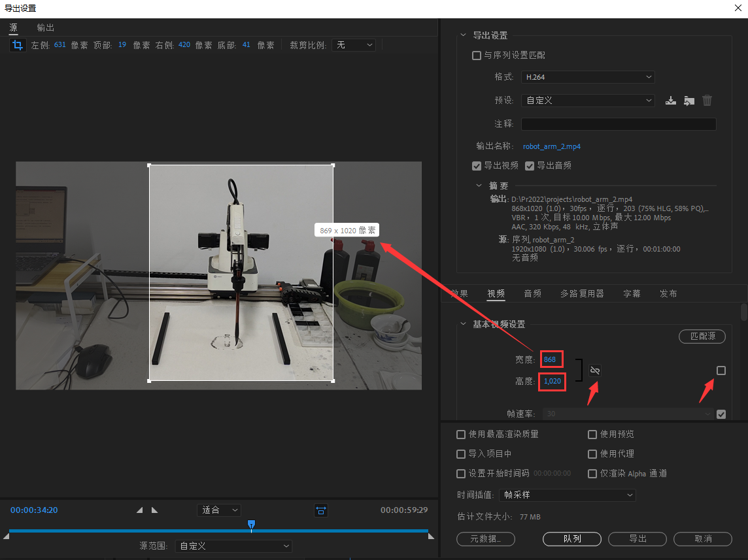Click the Comments input field
Viewport: 748px width, 560px height.
[619, 124]
